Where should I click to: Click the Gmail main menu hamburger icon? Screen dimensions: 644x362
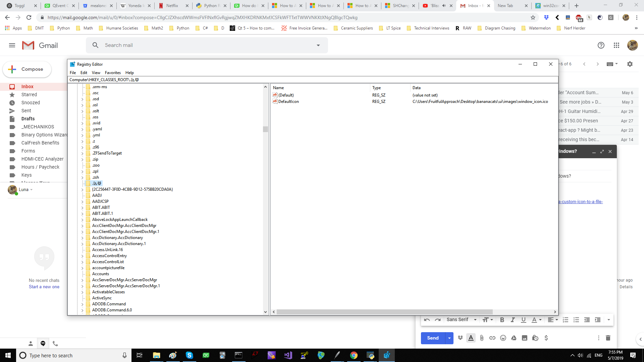[x=12, y=45]
